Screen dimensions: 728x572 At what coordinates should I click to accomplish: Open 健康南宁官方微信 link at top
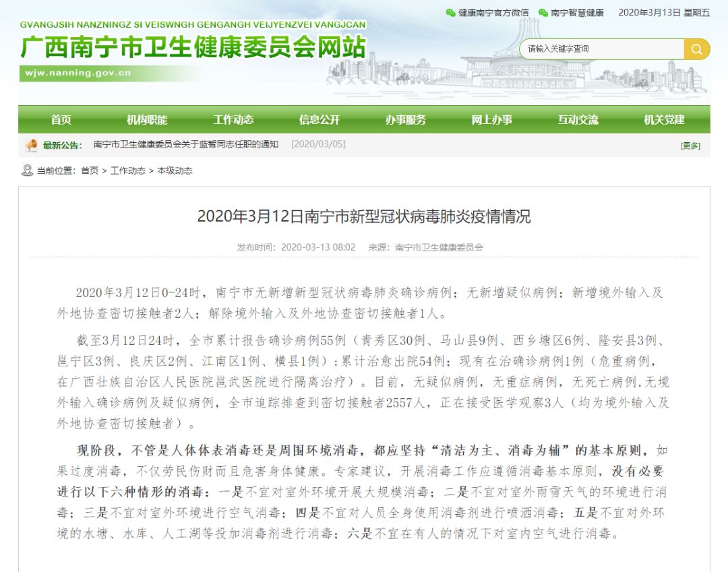pyautogui.click(x=493, y=13)
